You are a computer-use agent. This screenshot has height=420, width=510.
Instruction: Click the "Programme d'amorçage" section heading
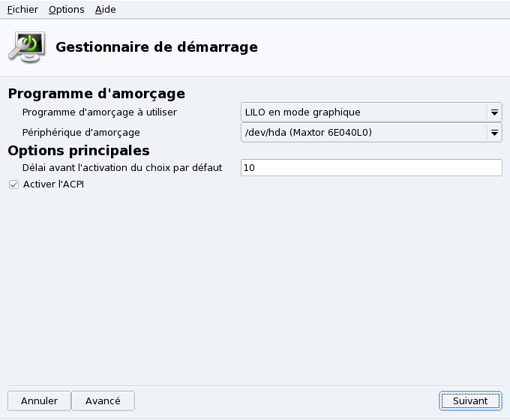96,94
